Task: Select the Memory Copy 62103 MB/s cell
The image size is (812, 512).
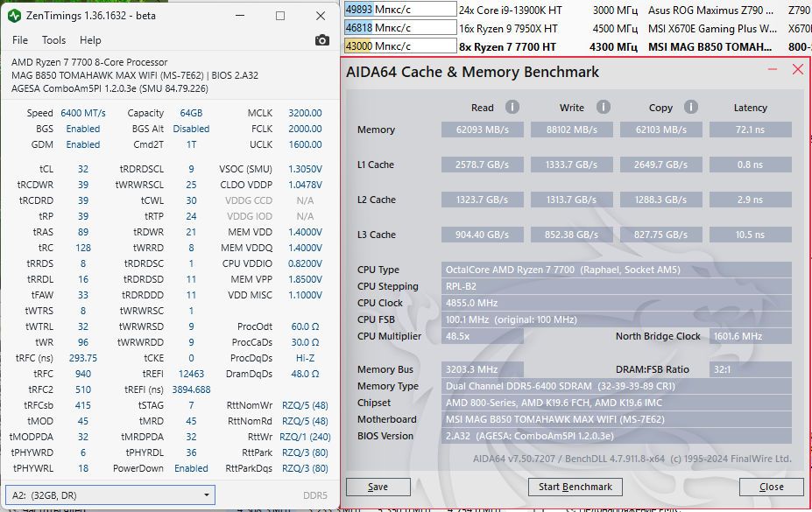Action: point(661,130)
